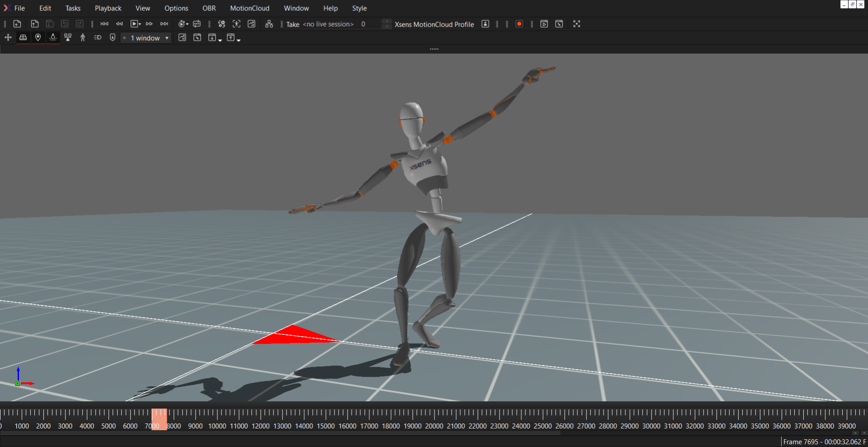The image size is (868, 447).
Task: Toggle loop playback
Action: click(x=197, y=24)
